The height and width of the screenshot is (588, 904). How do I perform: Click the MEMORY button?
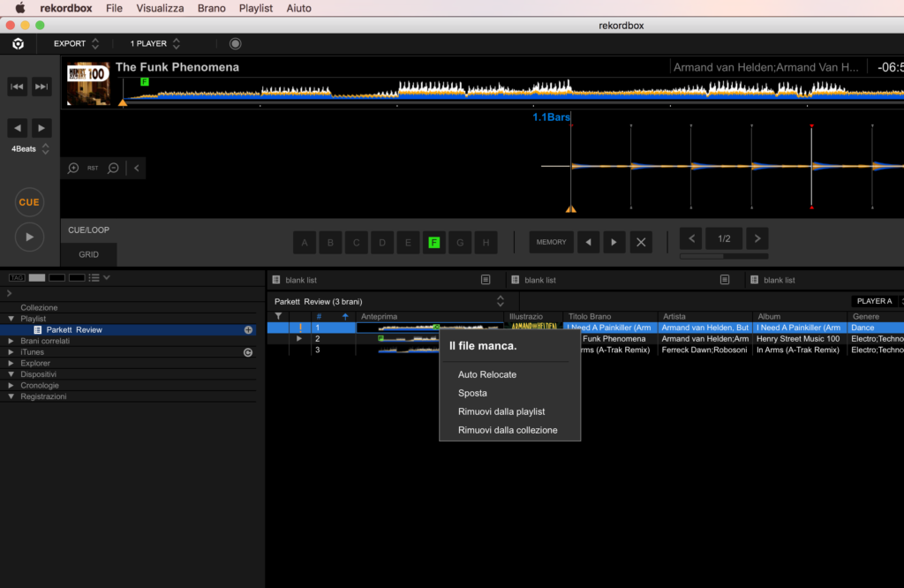[x=552, y=242]
